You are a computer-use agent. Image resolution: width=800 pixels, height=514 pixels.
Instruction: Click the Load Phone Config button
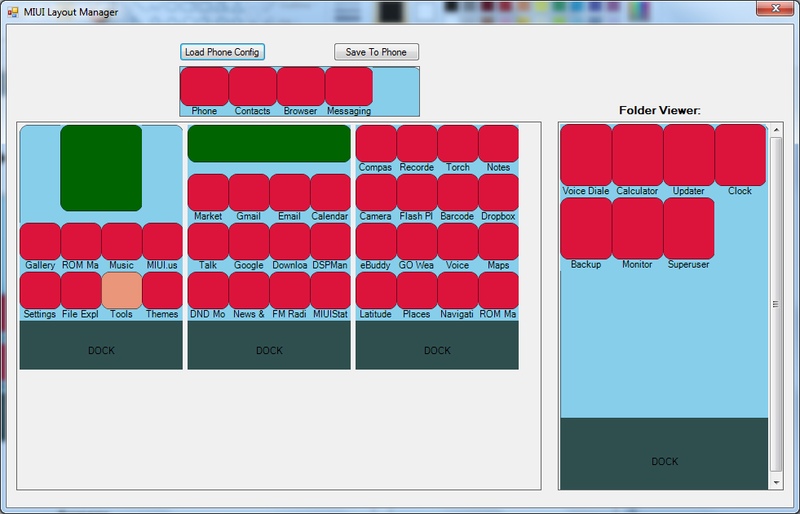[223, 52]
